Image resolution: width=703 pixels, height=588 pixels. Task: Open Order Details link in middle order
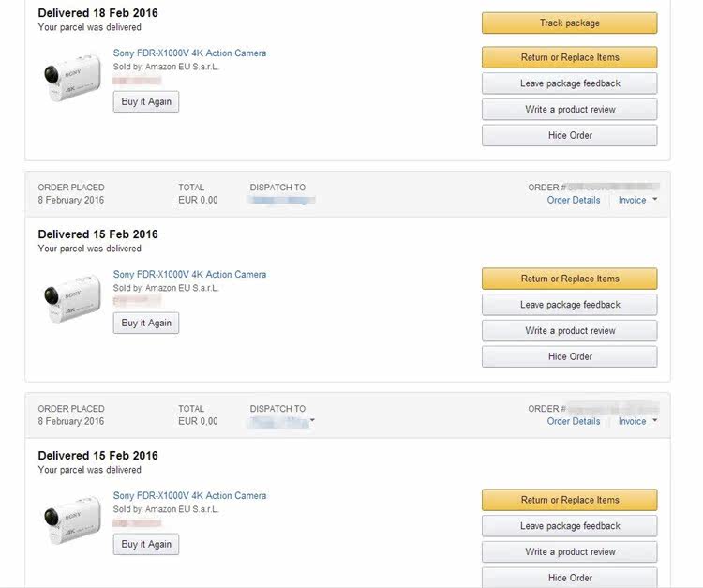click(574, 200)
